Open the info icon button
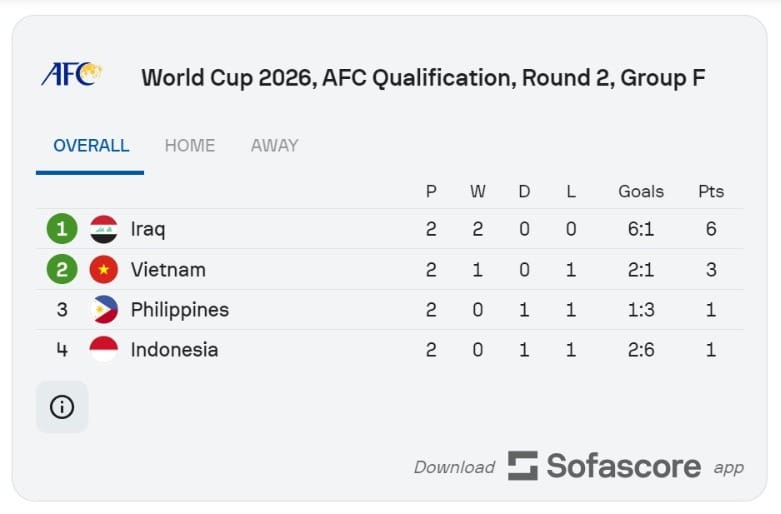 tap(62, 407)
